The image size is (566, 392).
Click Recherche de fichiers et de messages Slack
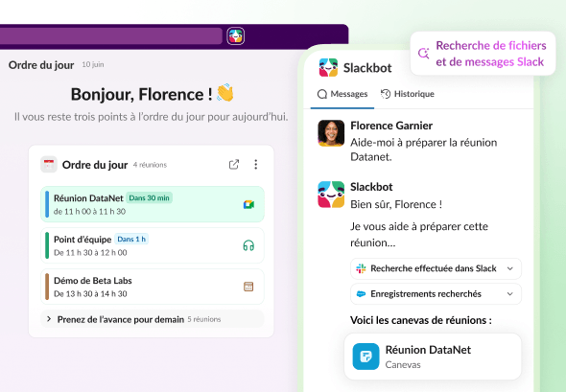point(483,54)
